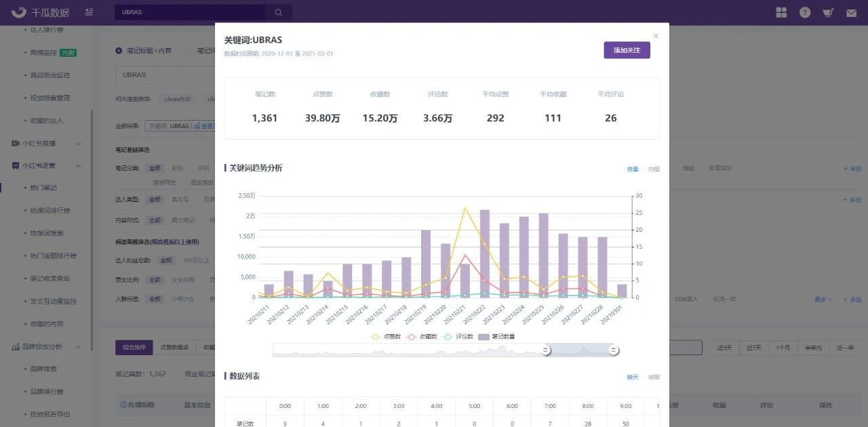Click the 品牌投放分析 chart icon
This screenshot has width=868, height=427.
(16, 347)
